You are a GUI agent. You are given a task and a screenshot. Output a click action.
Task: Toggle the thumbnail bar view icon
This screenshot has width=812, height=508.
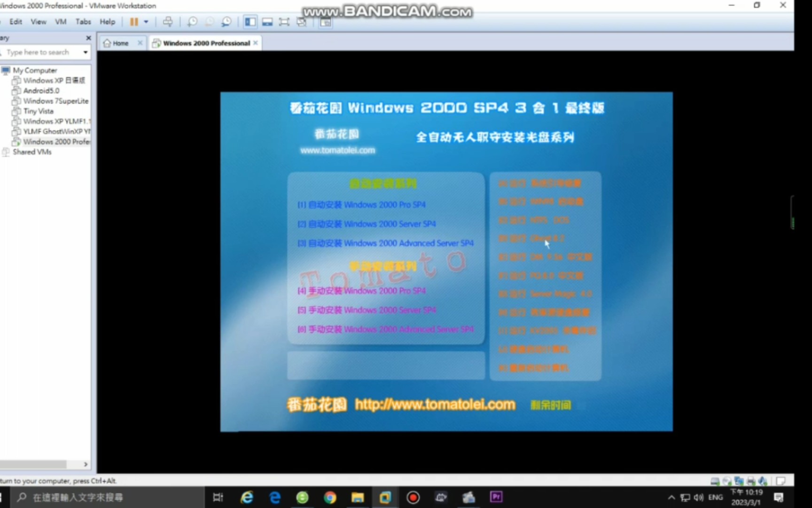pos(267,22)
